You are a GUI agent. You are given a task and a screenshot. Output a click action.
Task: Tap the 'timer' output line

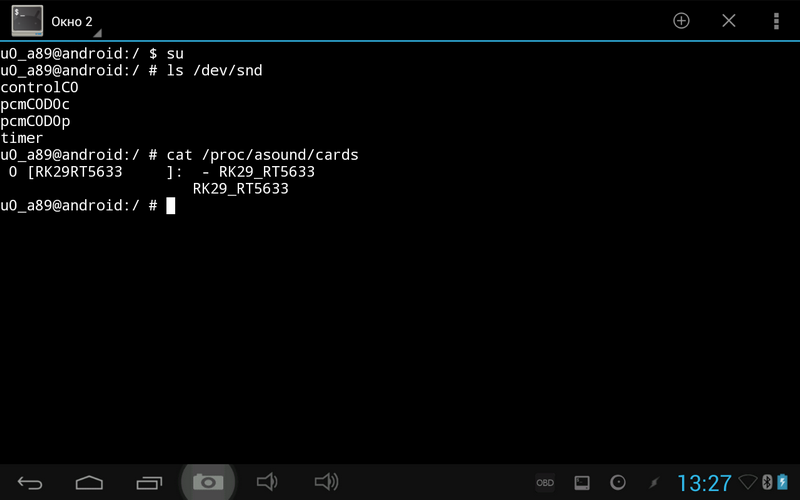[21, 138]
